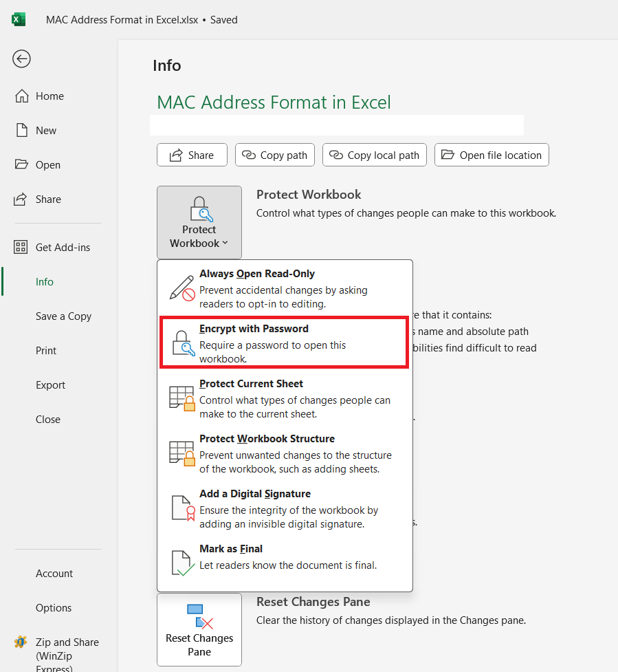Image resolution: width=618 pixels, height=672 pixels.
Task: Click the Reset Changes Pane button label
Action: (x=199, y=644)
